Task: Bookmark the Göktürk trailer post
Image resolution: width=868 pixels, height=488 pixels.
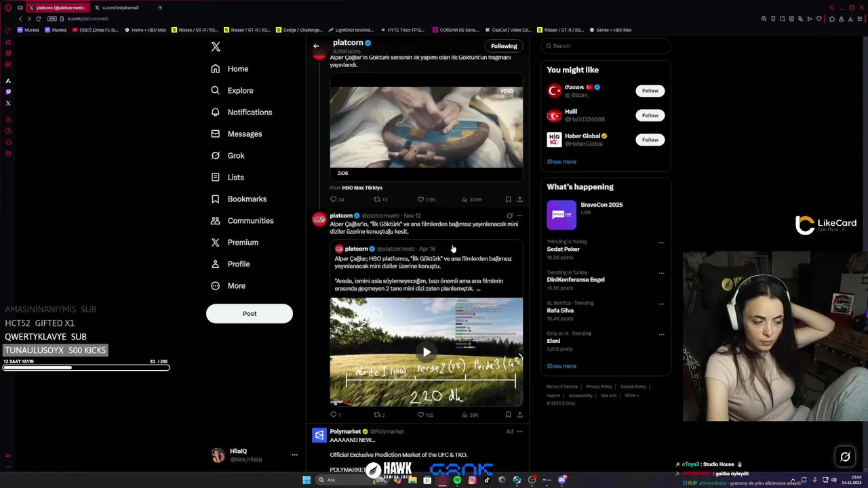Action: tap(508, 200)
